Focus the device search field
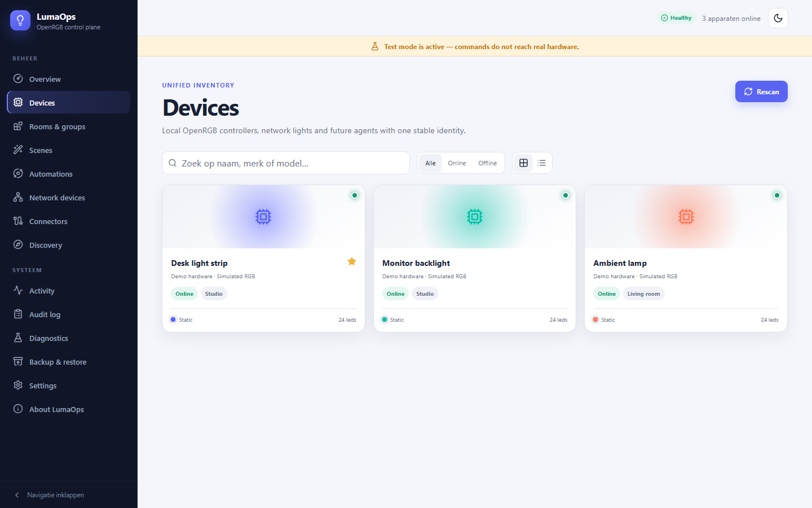Image resolution: width=812 pixels, height=508 pixels. 286,163
